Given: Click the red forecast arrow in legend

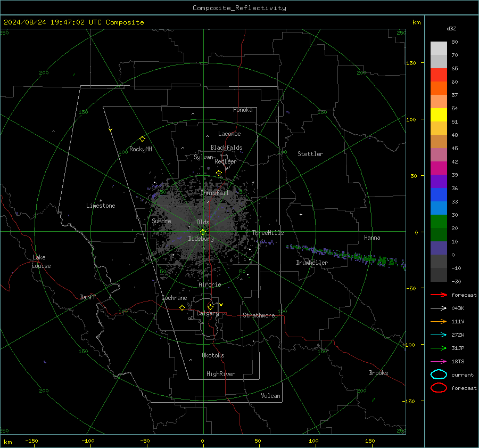Looking at the screenshot, I should tap(439, 295).
